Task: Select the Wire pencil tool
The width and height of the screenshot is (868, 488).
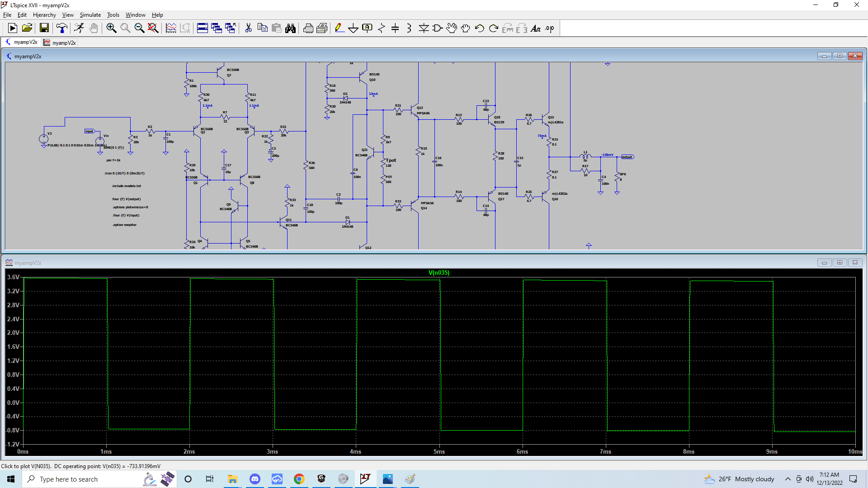Action: 339,28
